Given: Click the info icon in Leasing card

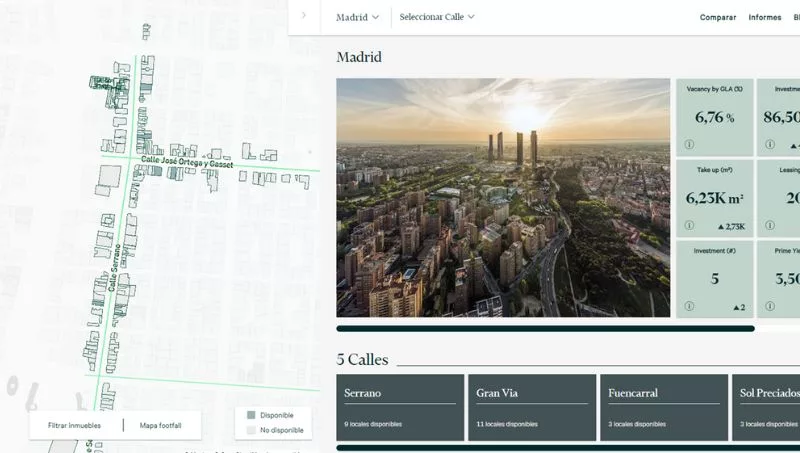Looking at the screenshot, I should tap(770, 225).
